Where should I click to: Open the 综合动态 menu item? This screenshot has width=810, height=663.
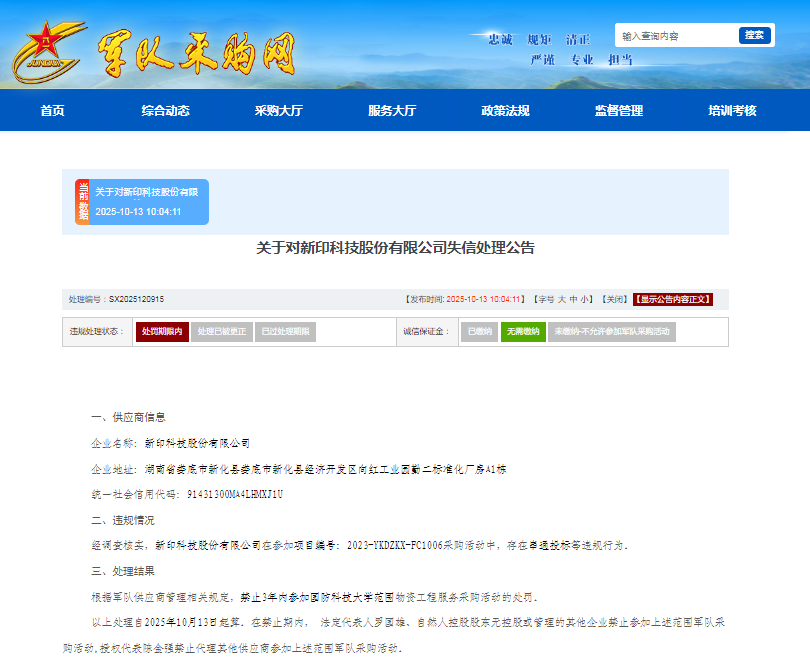[165, 111]
